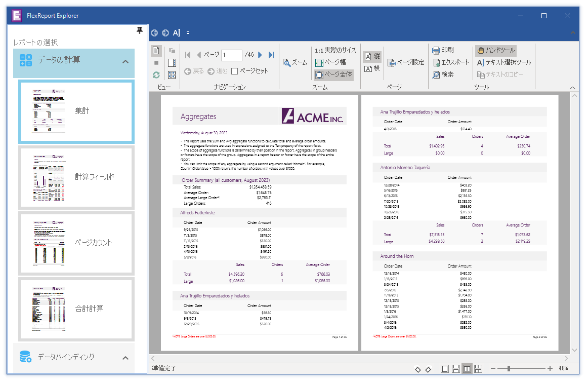Click the forward arrow in the quick access bar
Image resolution: width=588 pixels, height=383 pixels.
pos(165,33)
